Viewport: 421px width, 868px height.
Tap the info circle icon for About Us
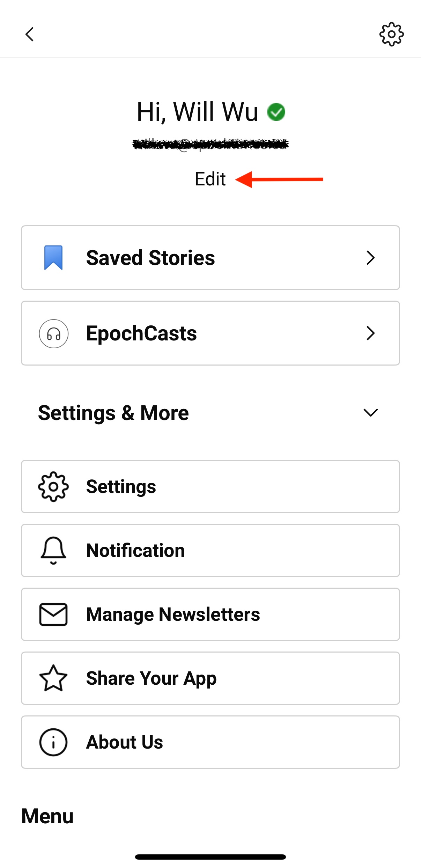53,742
